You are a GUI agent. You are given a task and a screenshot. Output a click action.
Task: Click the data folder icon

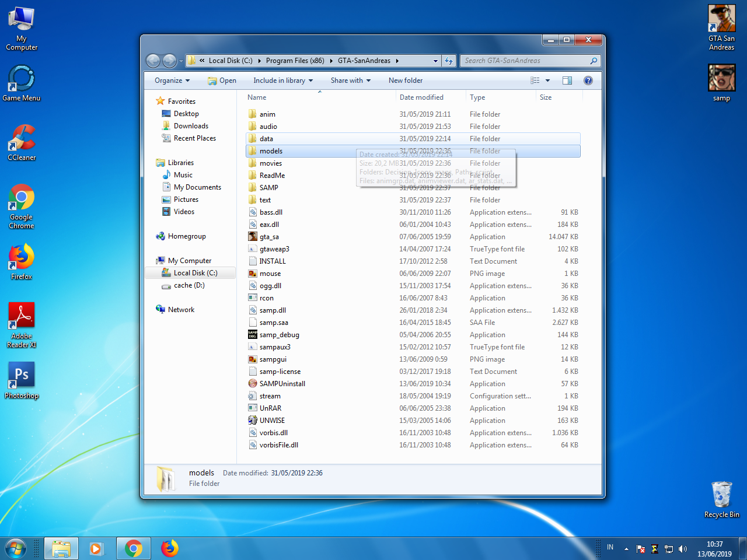pyautogui.click(x=252, y=139)
